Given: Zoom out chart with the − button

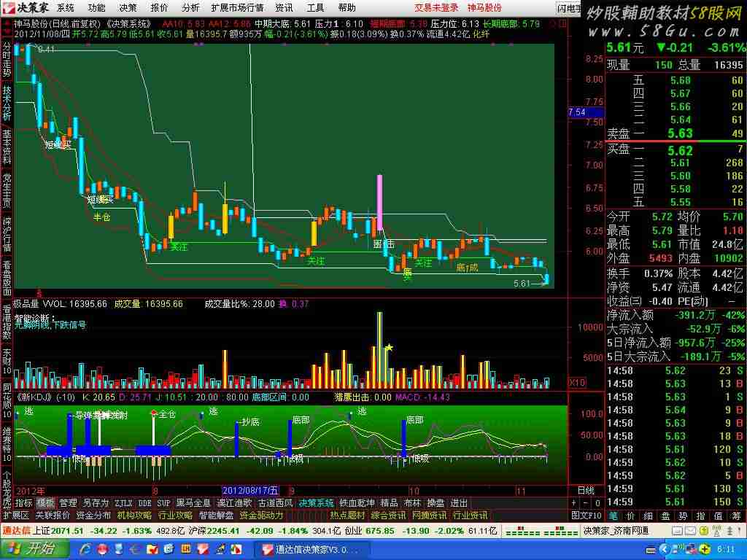Looking at the screenshot, I should point(586,503).
